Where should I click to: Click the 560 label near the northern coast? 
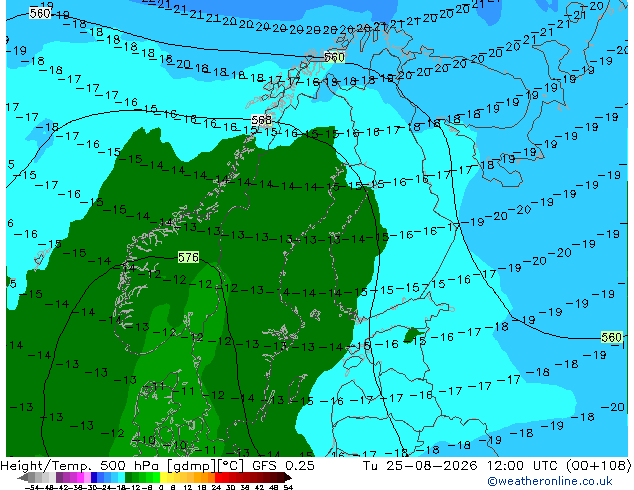pyautogui.click(x=334, y=57)
